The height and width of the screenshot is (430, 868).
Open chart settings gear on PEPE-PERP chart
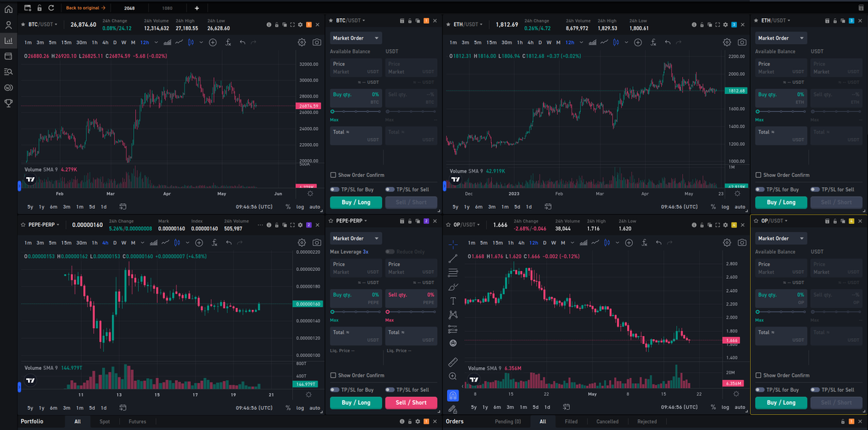[302, 243]
